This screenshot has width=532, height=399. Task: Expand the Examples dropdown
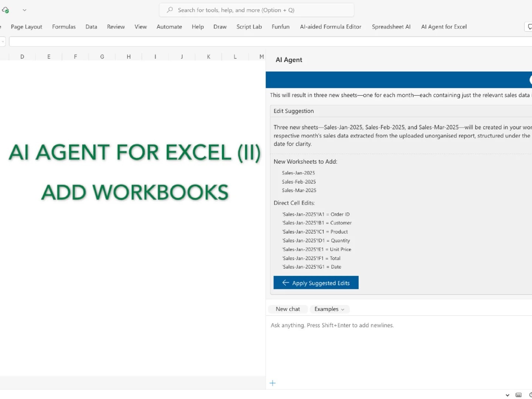pyautogui.click(x=329, y=309)
